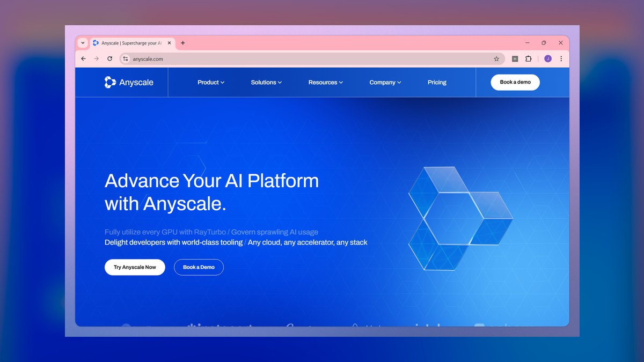Open the J profile avatar

pos(548,59)
